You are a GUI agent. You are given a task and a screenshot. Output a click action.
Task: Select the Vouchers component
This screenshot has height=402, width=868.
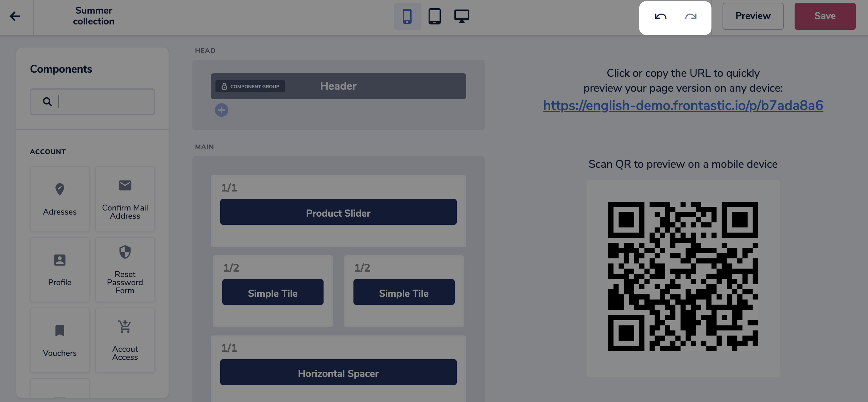click(60, 340)
